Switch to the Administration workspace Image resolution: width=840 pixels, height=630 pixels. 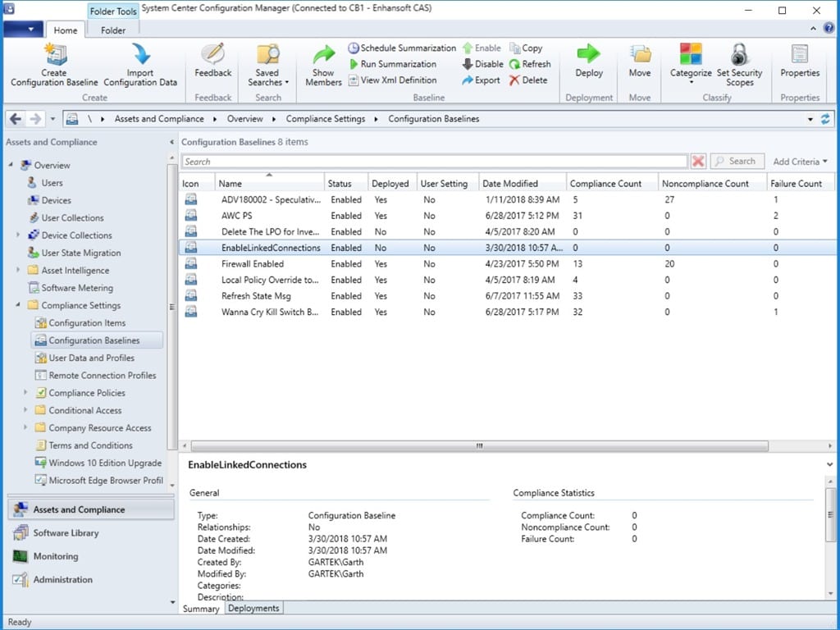[x=90, y=580]
